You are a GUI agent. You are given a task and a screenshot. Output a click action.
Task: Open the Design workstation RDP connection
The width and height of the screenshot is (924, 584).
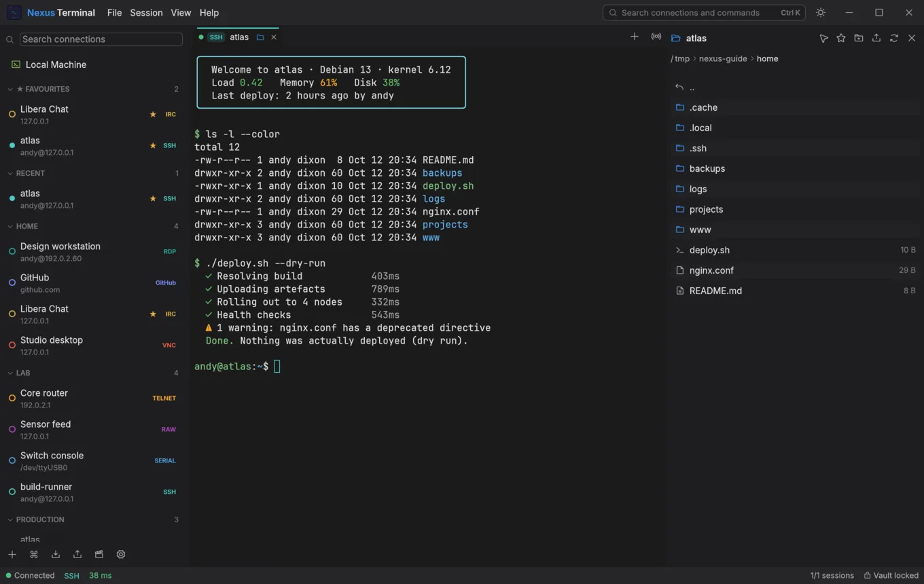tap(95, 251)
